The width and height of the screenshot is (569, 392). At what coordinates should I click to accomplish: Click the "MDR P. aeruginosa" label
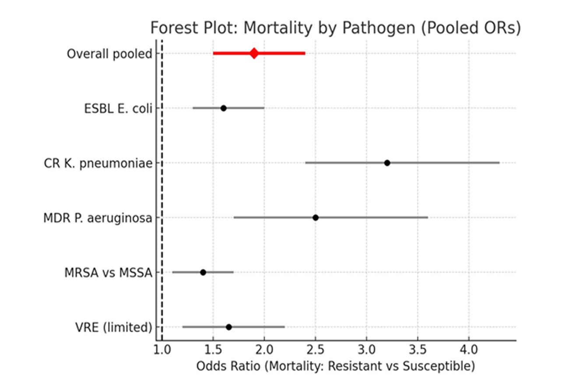coord(98,218)
